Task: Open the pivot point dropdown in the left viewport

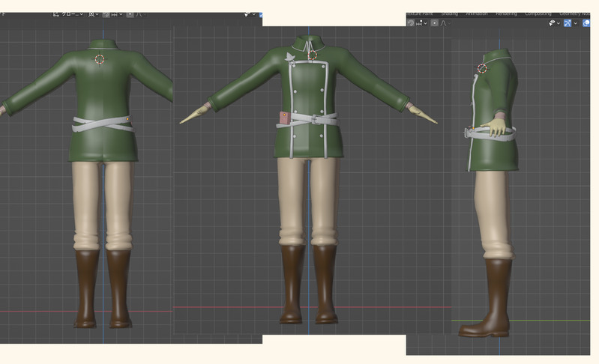Action: click(x=94, y=14)
